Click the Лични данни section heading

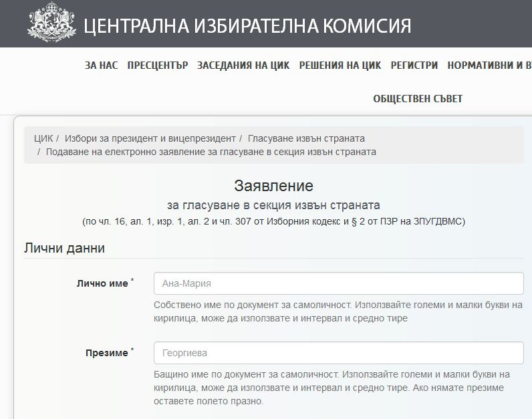point(64,248)
